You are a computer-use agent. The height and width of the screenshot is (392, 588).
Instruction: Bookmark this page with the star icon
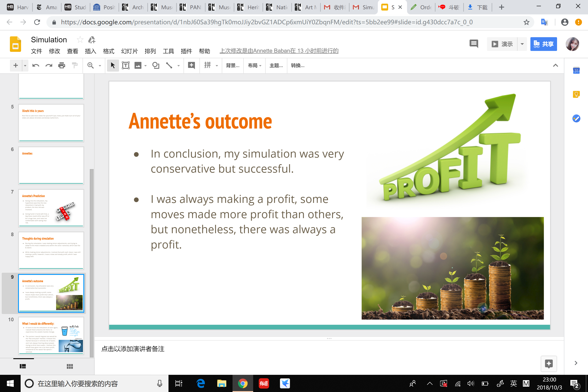(527, 22)
